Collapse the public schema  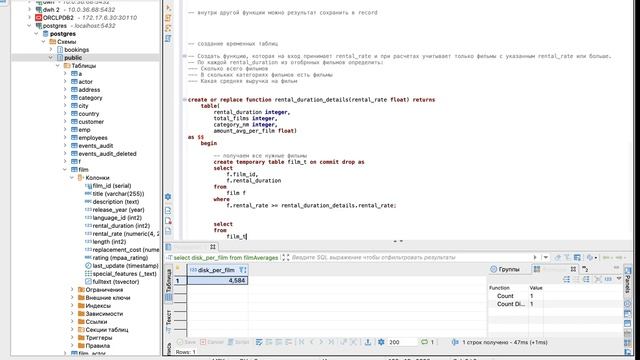pyautogui.click(x=51, y=58)
